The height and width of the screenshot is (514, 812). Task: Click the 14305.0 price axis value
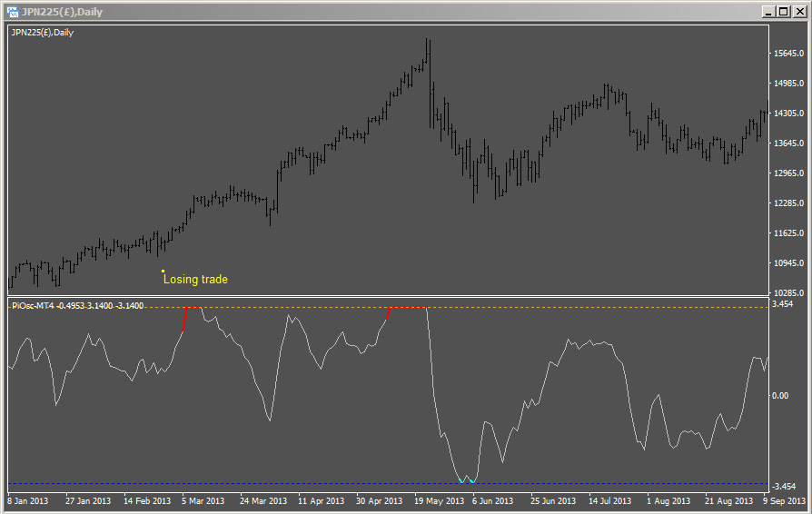click(788, 114)
